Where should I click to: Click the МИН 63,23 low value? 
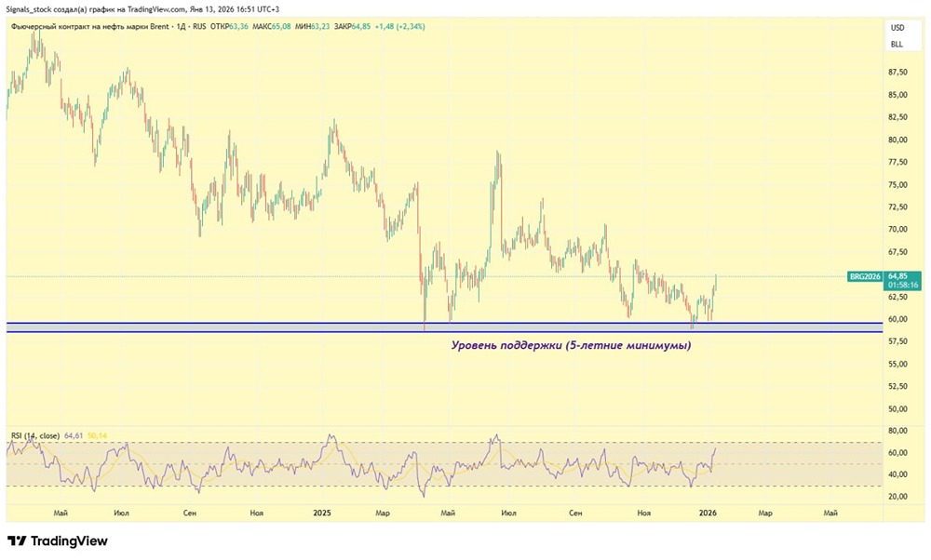(x=312, y=27)
